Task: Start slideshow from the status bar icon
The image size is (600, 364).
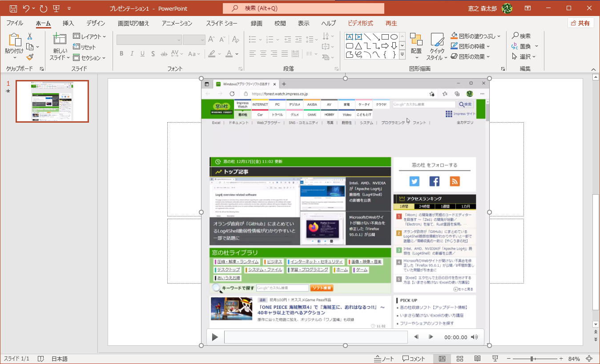Action: tap(495, 359)
